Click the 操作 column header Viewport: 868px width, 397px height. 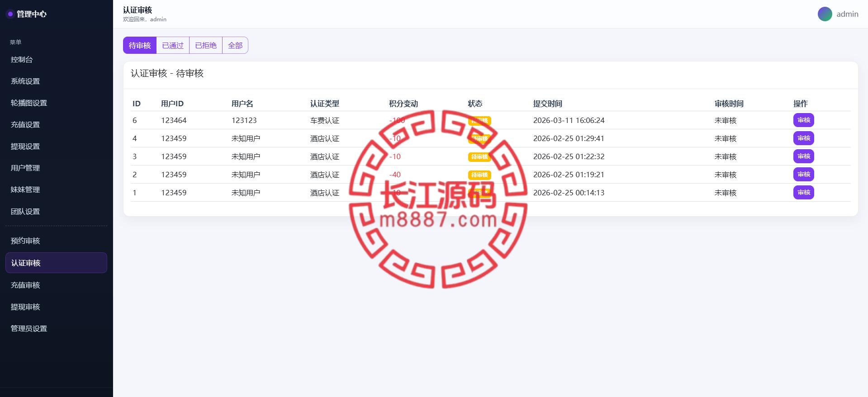(801, 104)
